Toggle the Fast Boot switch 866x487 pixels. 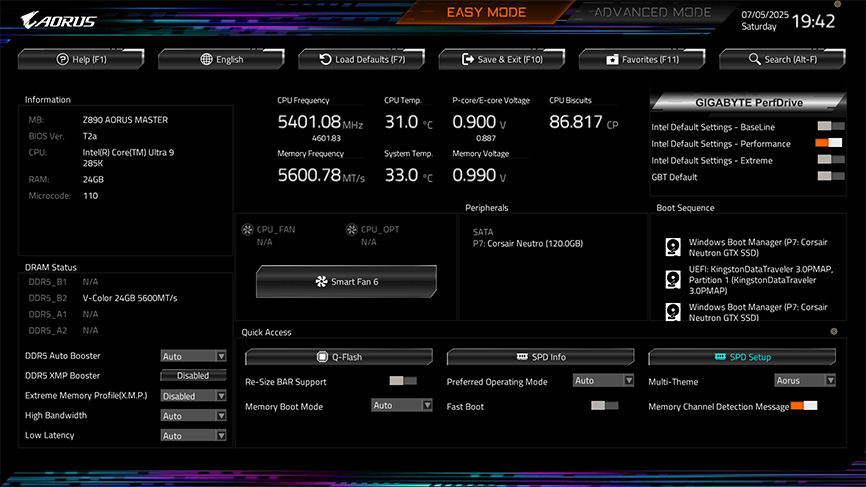pyautogui.click(x=604, y=406)
